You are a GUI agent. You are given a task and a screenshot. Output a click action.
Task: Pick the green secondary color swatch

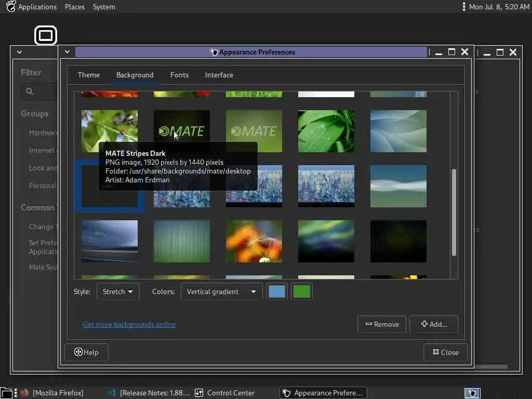click(301, 291)
